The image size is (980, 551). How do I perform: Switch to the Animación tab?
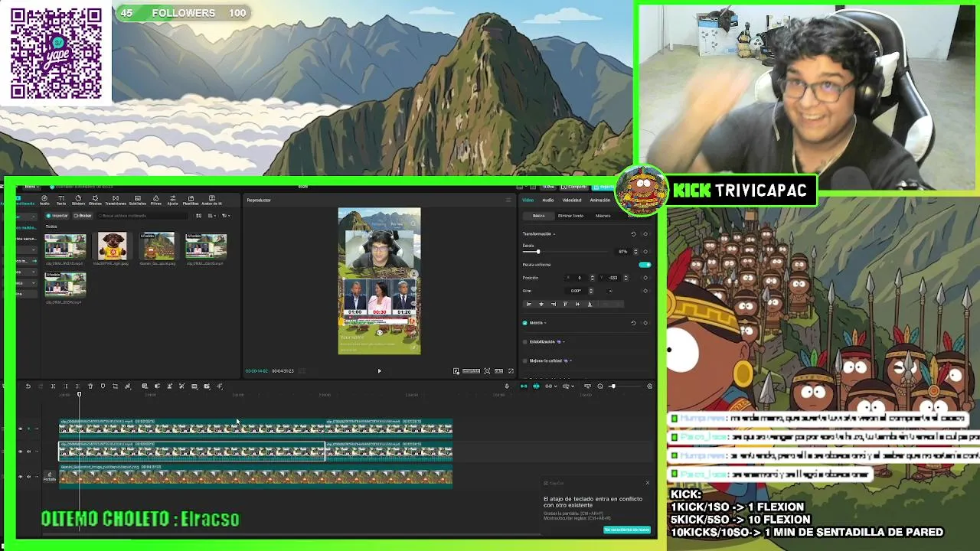(600, 200)
